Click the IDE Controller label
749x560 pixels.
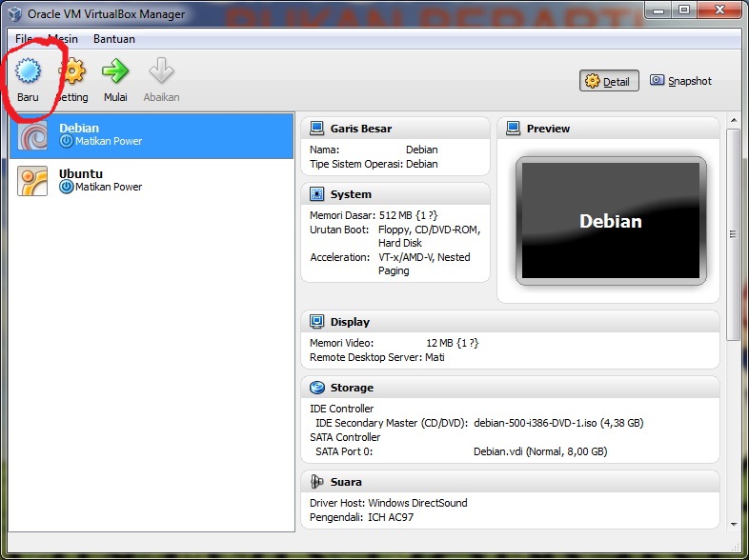(x=341, y=409)
